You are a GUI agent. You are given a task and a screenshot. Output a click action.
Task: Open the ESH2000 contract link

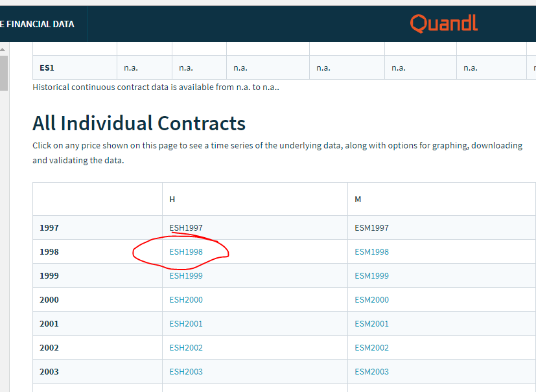[186, 299]
